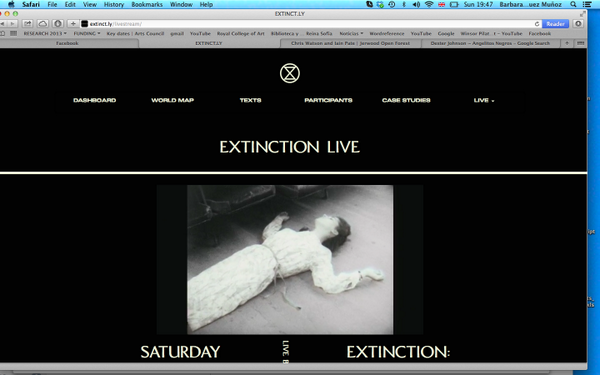Switch to Dexter Johnson Google Search tab
This screenshot has width=600, height=375.
[490, 43]
